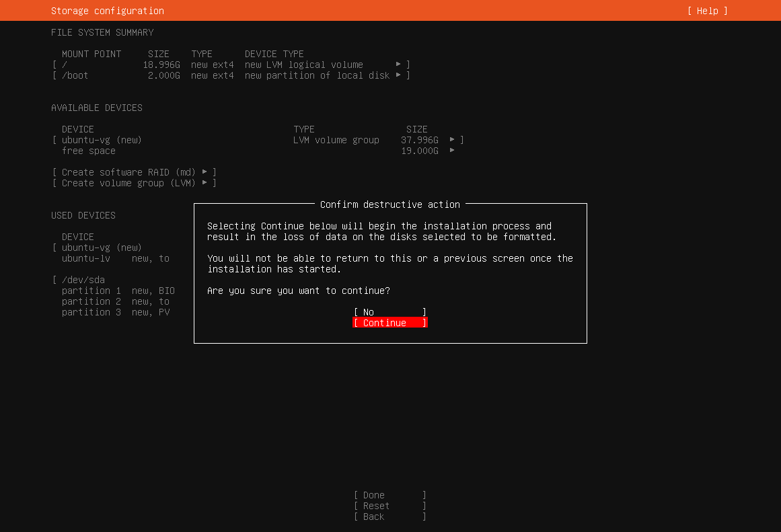The width and height of the screenshot is (781, 532).
Task: Select the Done button at the bottom
Action: (390, 495)
